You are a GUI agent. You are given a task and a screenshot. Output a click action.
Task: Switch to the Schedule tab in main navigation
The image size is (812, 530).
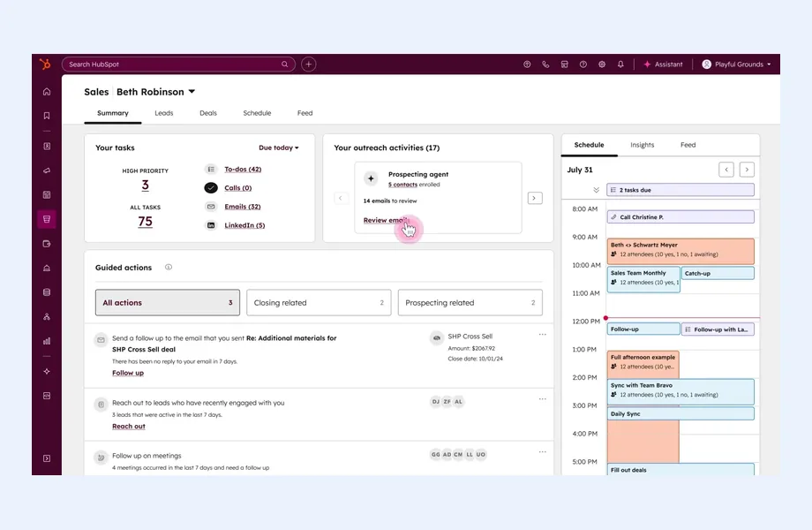point(257,113)
